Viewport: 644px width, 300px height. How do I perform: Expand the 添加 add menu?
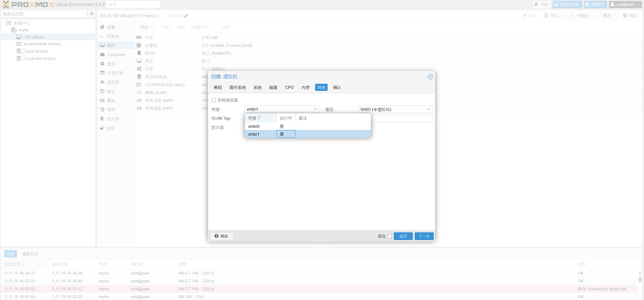click(147, 27)
